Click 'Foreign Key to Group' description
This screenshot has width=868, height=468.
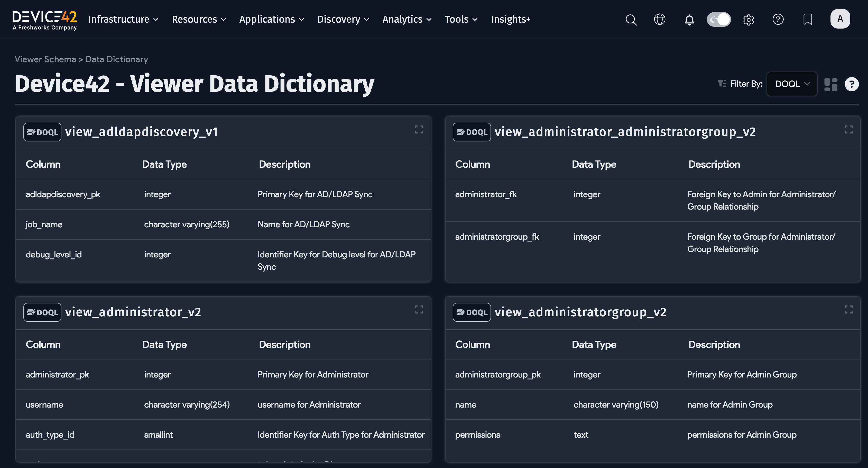(761, 243)
